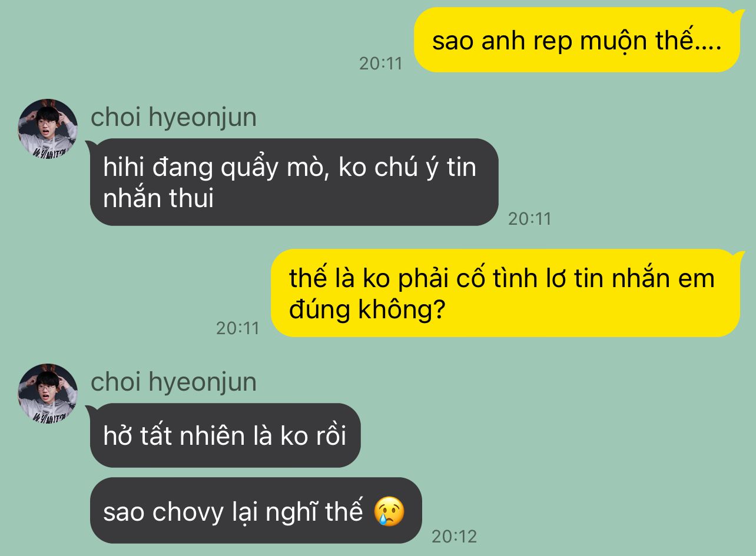Click the words 'đúng không?' in the yellow bubble
Image resolution: width=756 pixels, height=556 pixels.
click(366, 309)
